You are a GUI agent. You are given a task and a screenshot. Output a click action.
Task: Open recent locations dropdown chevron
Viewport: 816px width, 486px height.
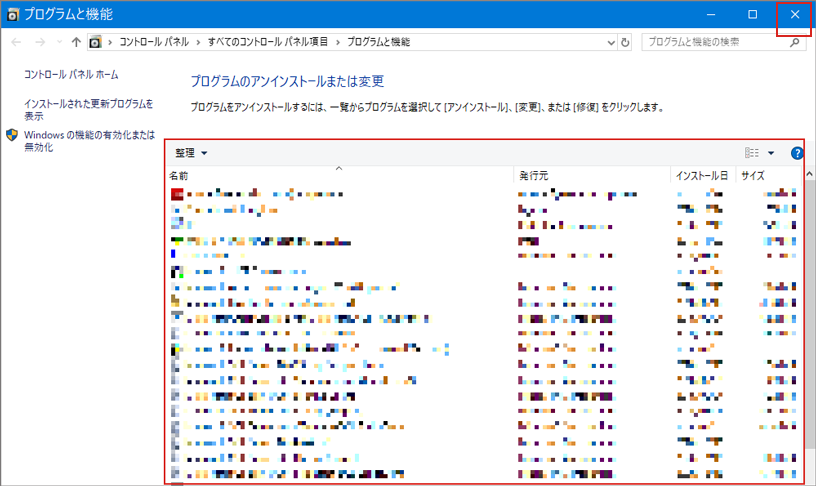[x=59, y=42]
